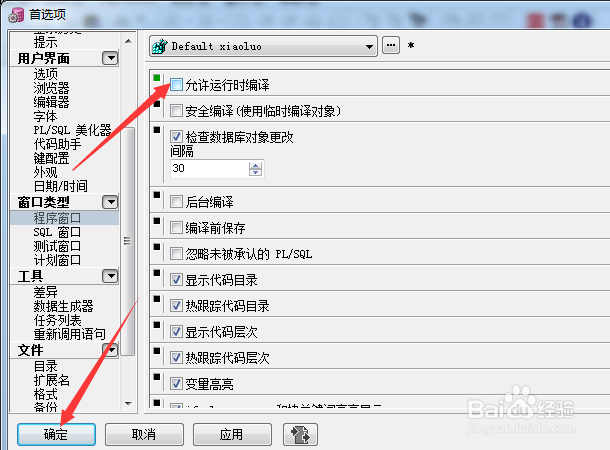Collapse the 用户界面 section
Viewport: 610px width, 450px height.
pyautogui.click(x=110, y=58)
